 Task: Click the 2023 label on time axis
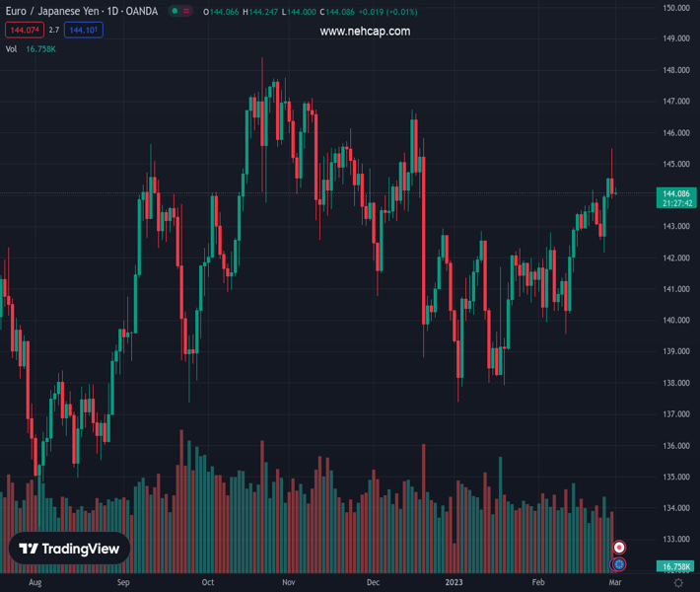click(453, 583)
